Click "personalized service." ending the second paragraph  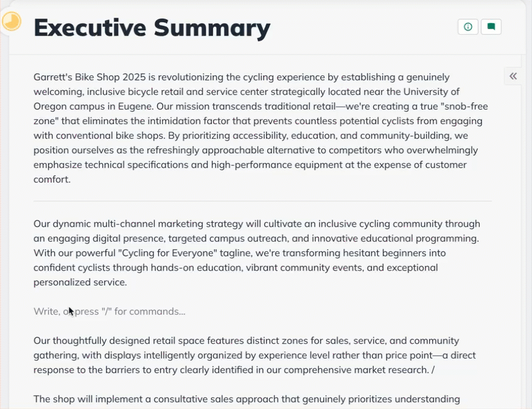tap(80, 282)
